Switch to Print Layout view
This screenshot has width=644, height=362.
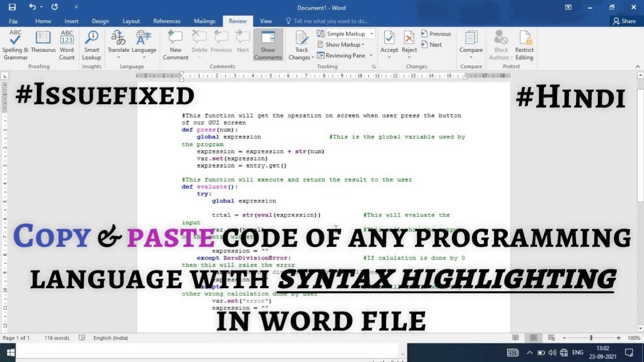(534, 338)
